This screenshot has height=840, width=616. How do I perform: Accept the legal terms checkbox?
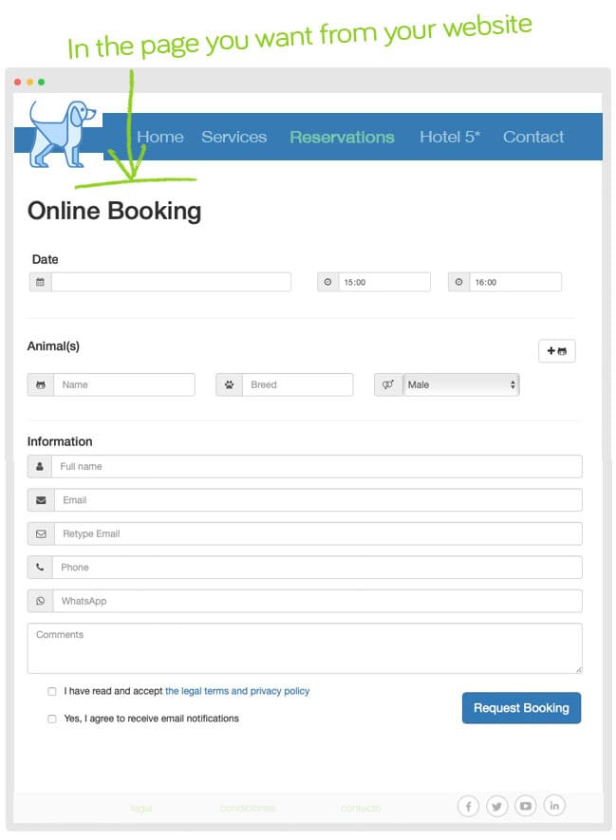pos(52,692)
